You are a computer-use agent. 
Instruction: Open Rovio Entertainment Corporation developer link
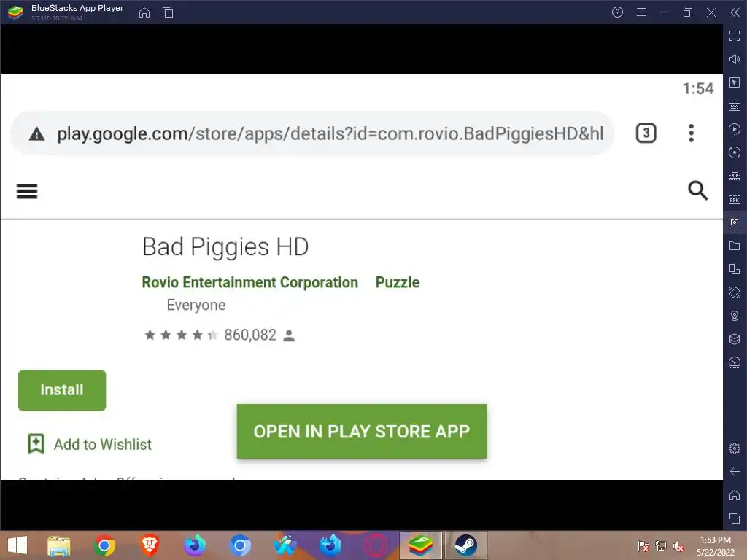[x=249, y=282]
